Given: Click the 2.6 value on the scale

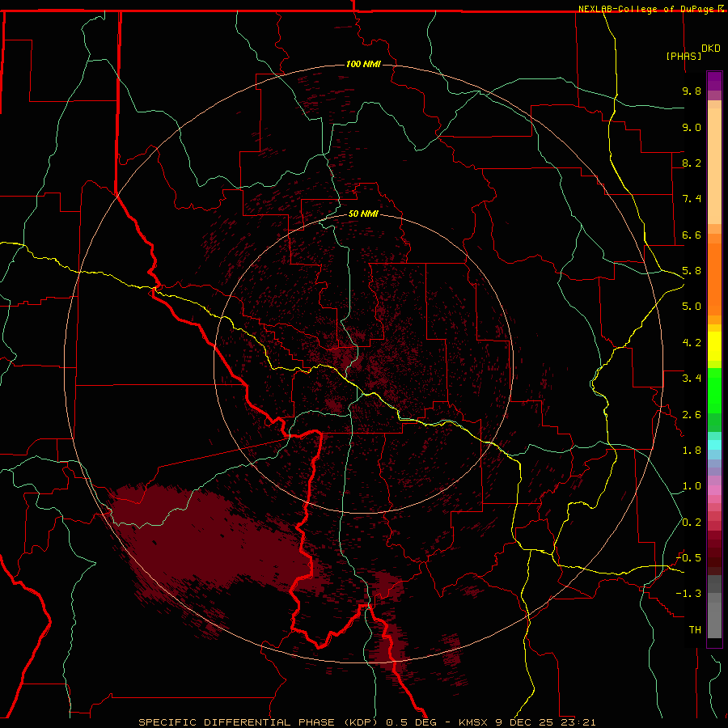Looking at the screenshot, I should (x=692, y=415).
